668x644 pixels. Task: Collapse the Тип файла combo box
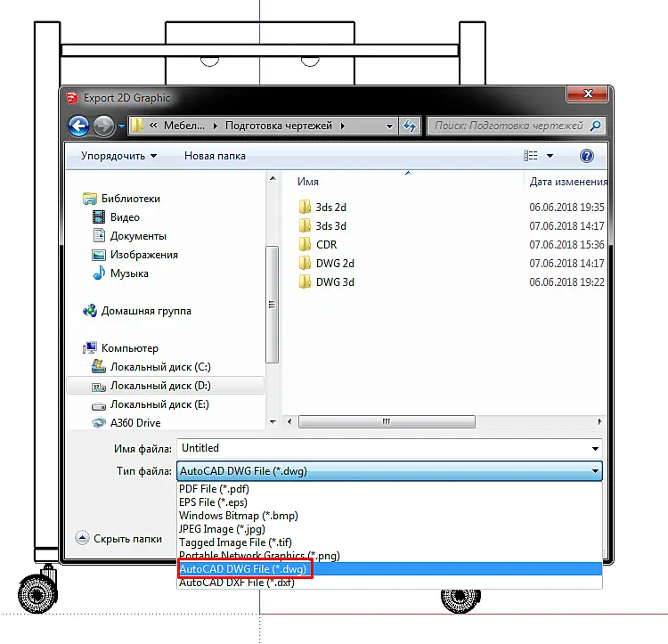(389, 471)
